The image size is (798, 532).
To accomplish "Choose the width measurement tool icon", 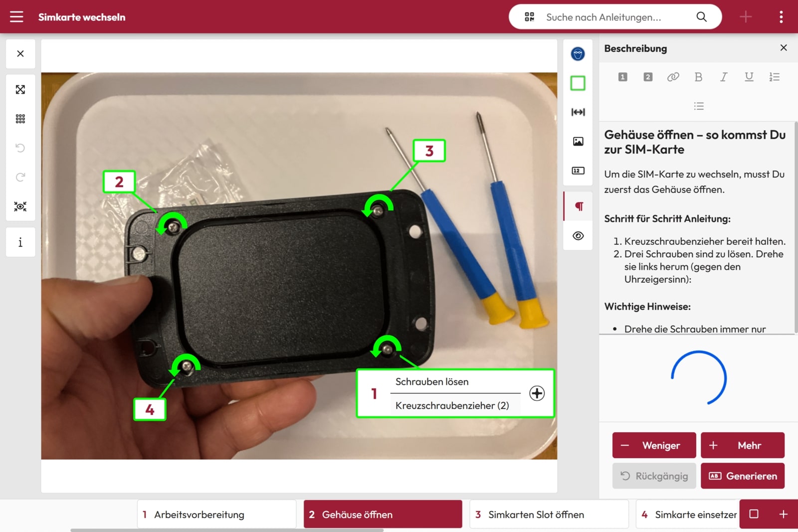I will [578, 112].
